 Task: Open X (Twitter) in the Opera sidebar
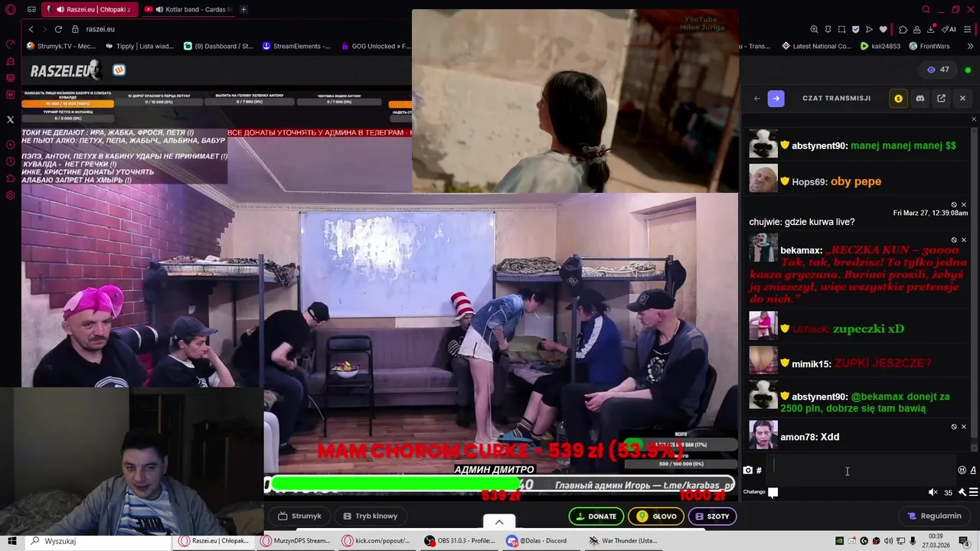(11, 119)
